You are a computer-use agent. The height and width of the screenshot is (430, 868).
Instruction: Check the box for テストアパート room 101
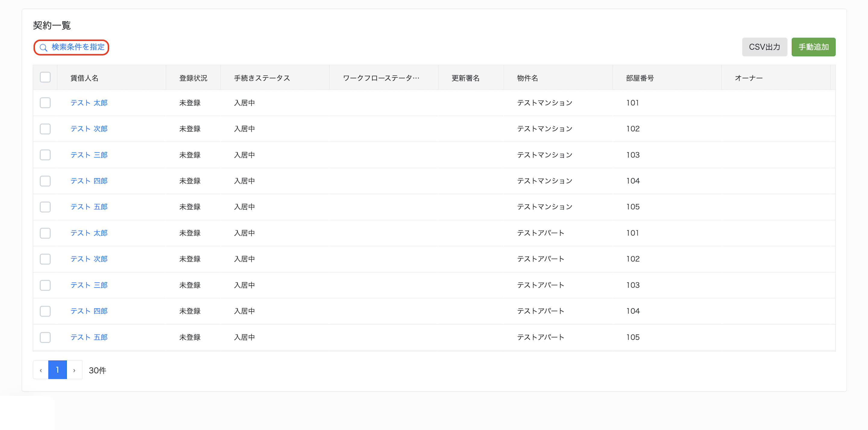[45, 233]
